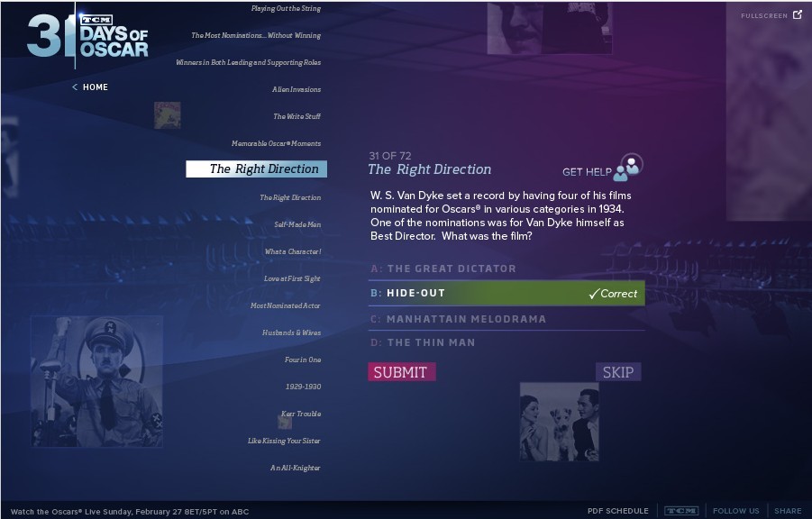Select The Most Nominations... Without Winning category
Image resolution: width=812 pixels, height=519 pixels.
256,35
